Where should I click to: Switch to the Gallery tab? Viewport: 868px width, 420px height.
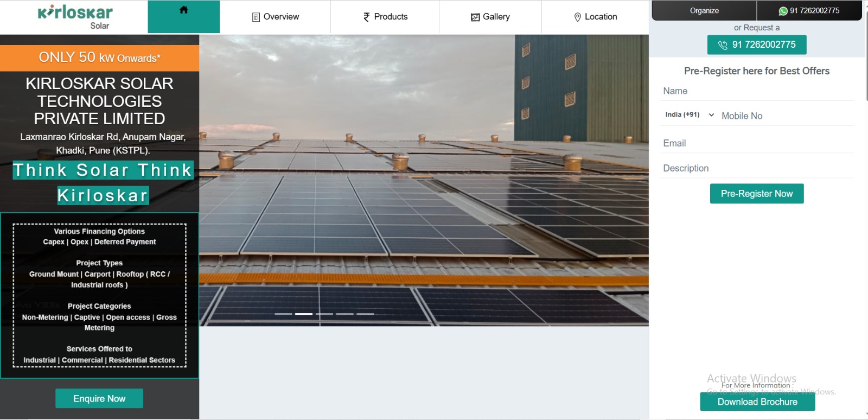490,17
